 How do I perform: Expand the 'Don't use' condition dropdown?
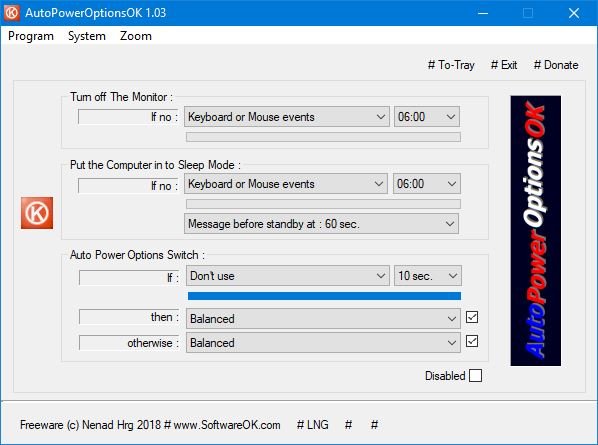click(288, 276)
